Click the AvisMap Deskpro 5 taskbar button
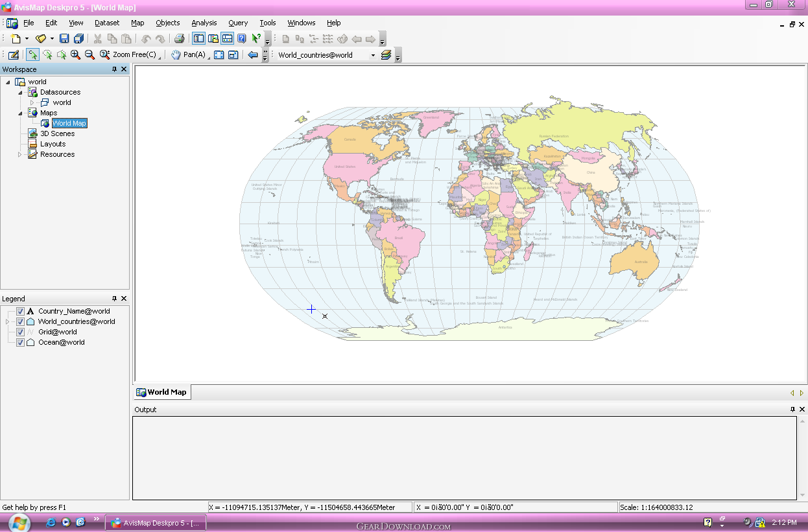 (157, 522)
